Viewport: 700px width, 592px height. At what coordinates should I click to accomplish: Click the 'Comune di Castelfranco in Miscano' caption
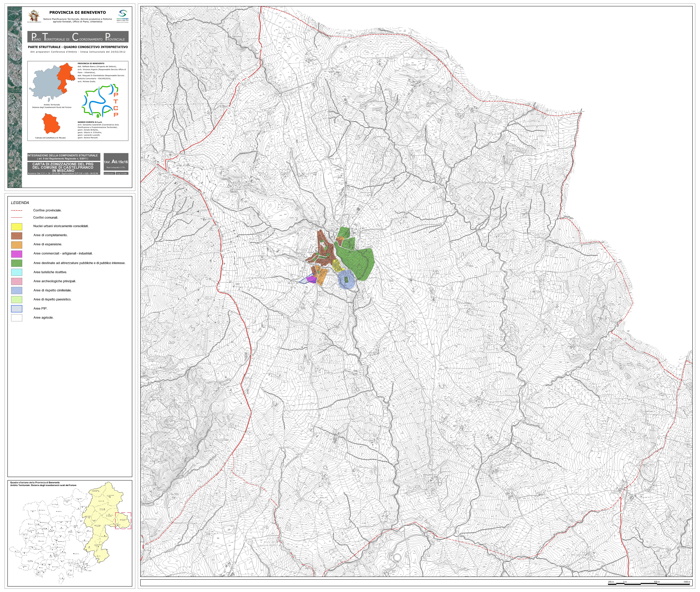tap(50, 138)
